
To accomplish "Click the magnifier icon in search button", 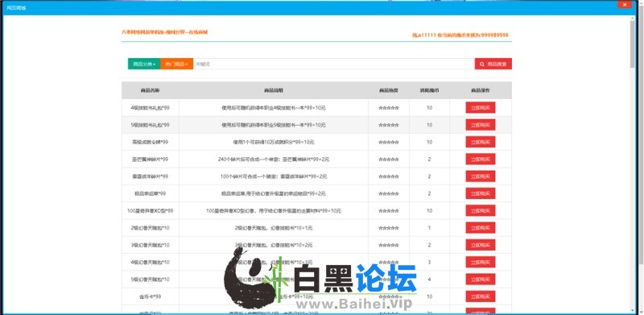I will tap(482, 64).
